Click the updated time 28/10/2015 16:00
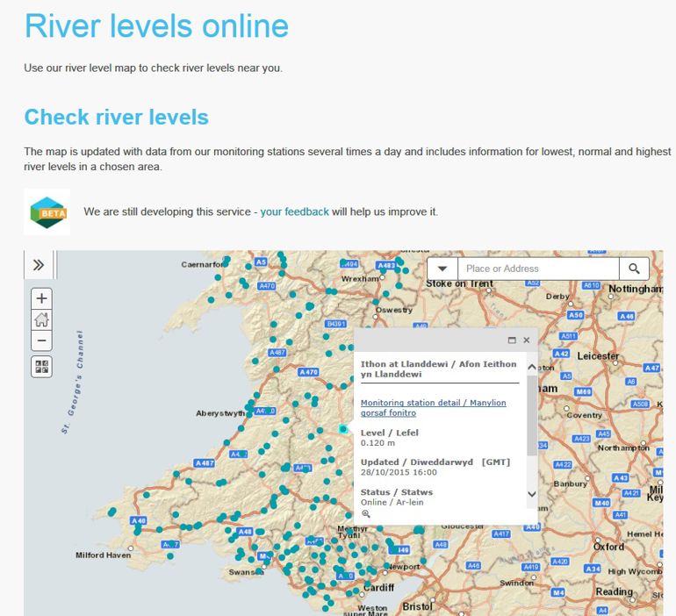This screenshot has width=676, height=616. (399, 473)
